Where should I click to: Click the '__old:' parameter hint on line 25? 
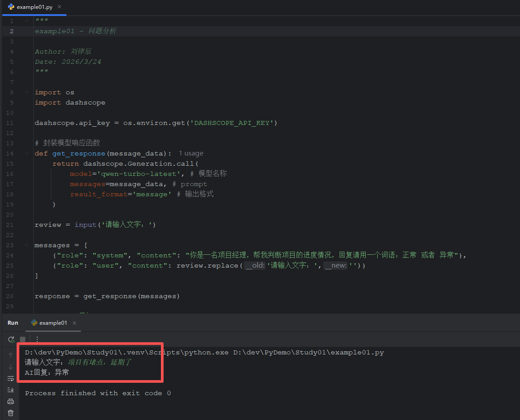click(x=255, y=265)
